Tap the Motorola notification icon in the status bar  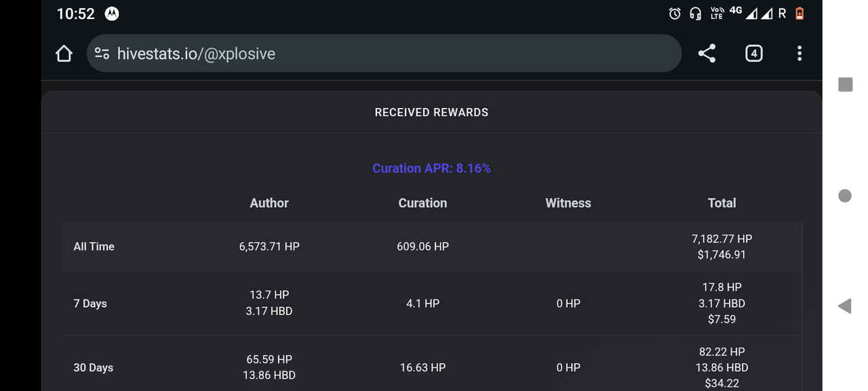(112, 14)
